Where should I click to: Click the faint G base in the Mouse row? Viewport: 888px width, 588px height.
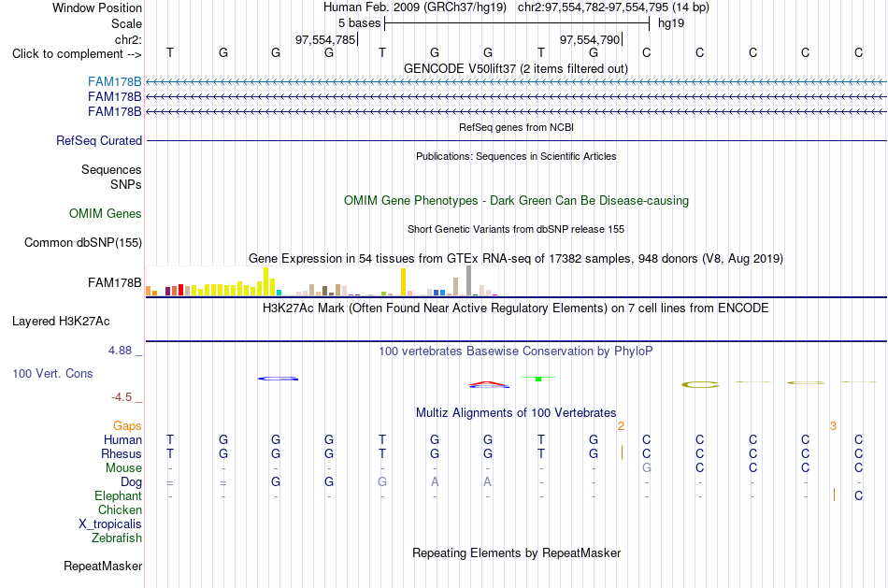(x=647, y=468)
